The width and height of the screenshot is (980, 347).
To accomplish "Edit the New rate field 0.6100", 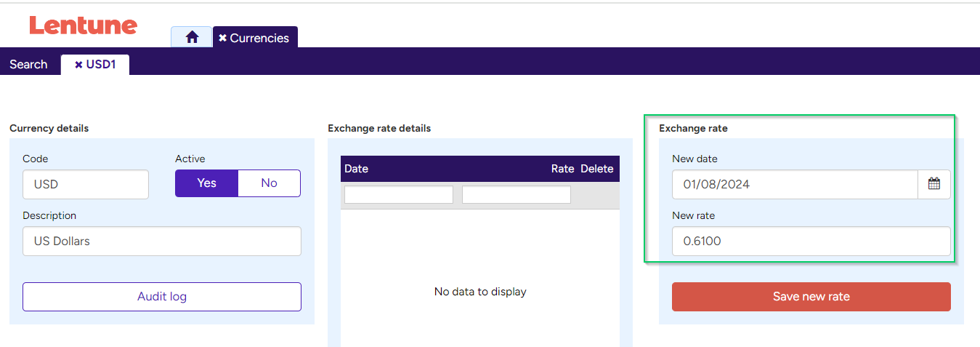I will click(x=811, y=241).
